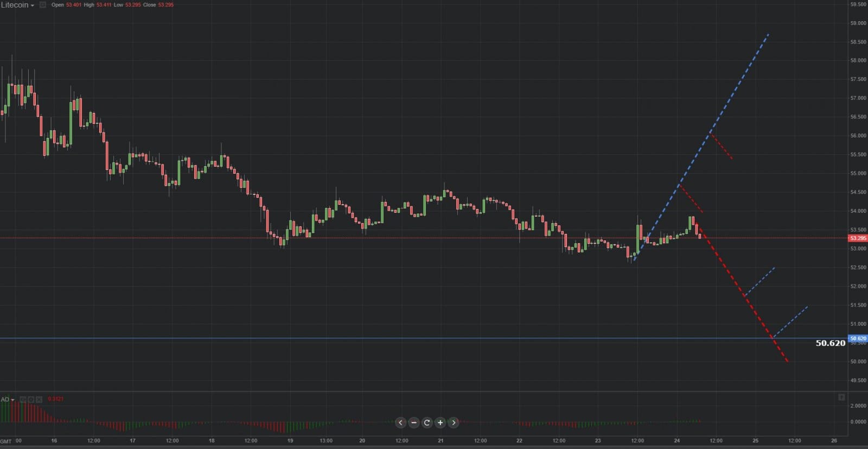The image size is (868, 449).
Task: Click the date label 26 on time axis
Action: (834, 441)
